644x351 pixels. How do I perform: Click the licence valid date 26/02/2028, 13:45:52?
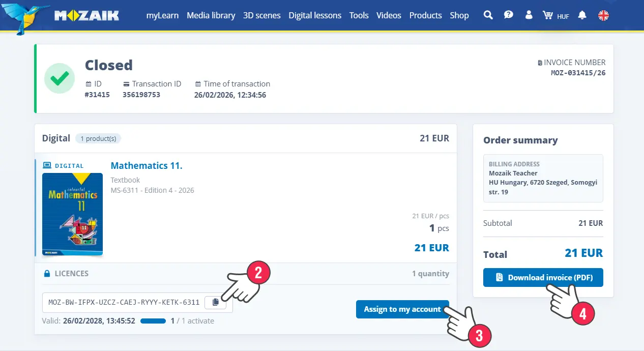(99, 321)
